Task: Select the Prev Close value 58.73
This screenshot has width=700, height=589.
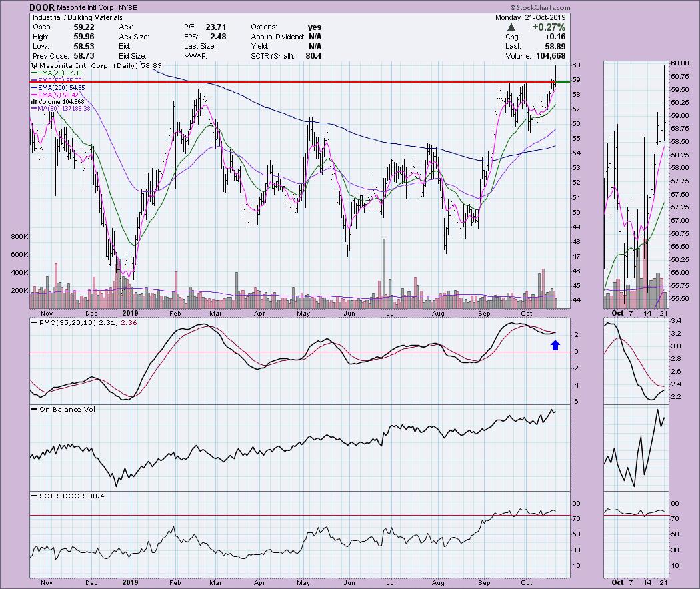Action: [x=84, y=56]
